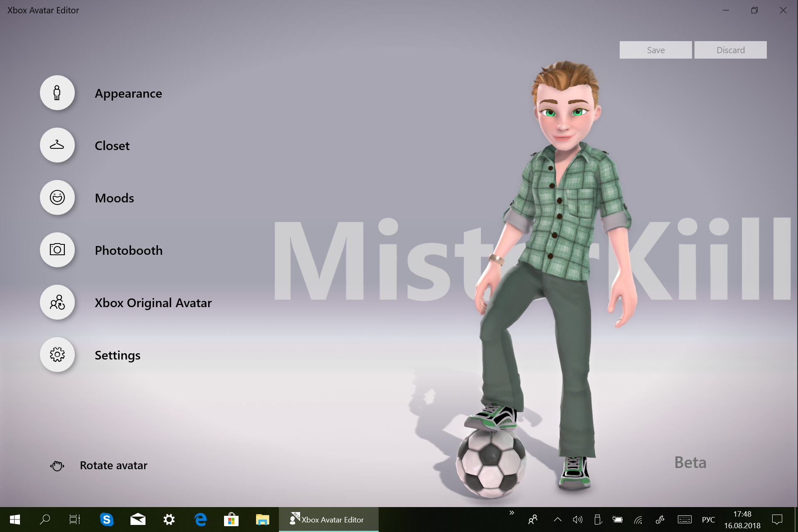Open the Wi-Fi network icon
The width and height of the screenshot is (798, 532).
(638, 520)
